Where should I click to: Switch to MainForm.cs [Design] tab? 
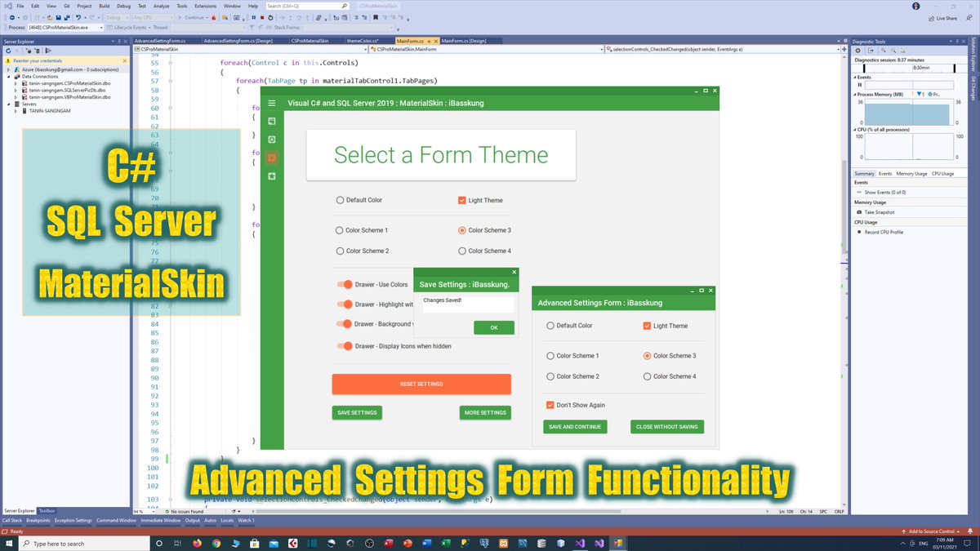(464, 41)
